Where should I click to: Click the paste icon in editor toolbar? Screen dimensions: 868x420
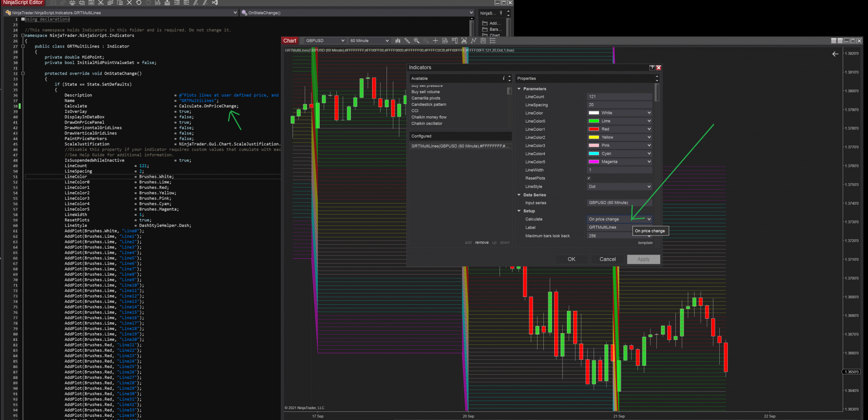(x=120, y=3)
